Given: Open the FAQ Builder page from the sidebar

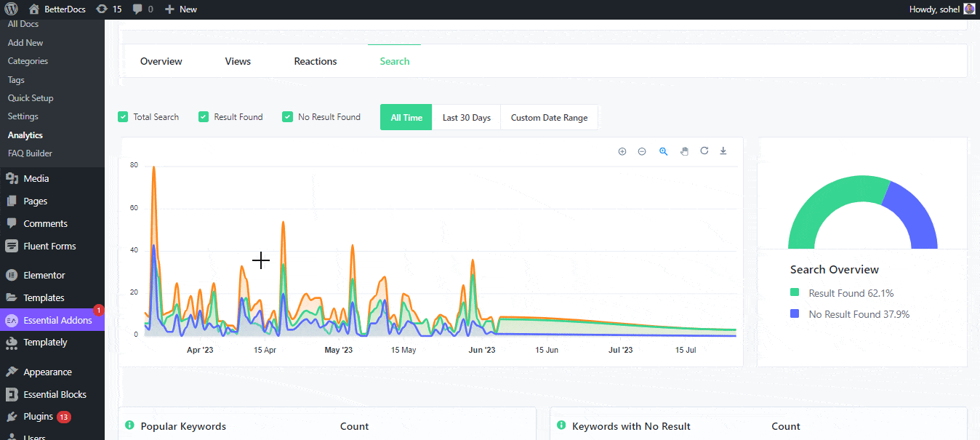Looking at the screenshot, I should (29, 153).
